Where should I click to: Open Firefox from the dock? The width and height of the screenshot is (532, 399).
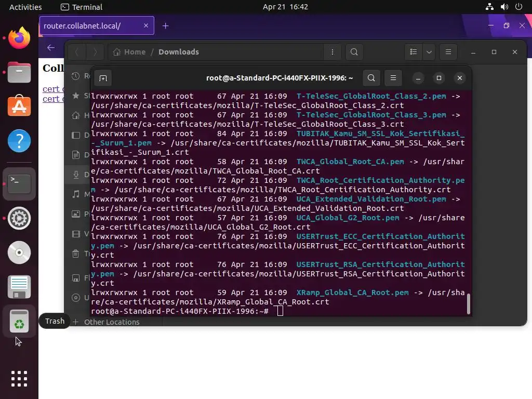[x=19, y=37]
